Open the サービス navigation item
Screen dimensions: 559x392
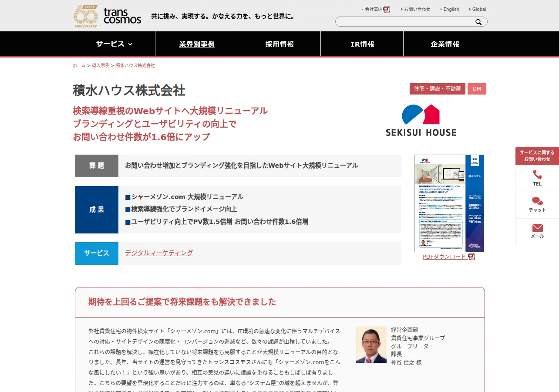point(114,44)
